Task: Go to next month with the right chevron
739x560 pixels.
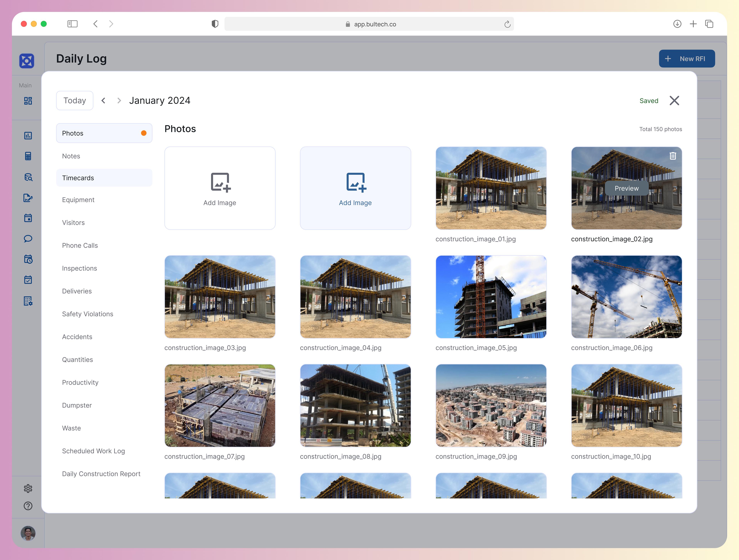Action: pos(119,100)
